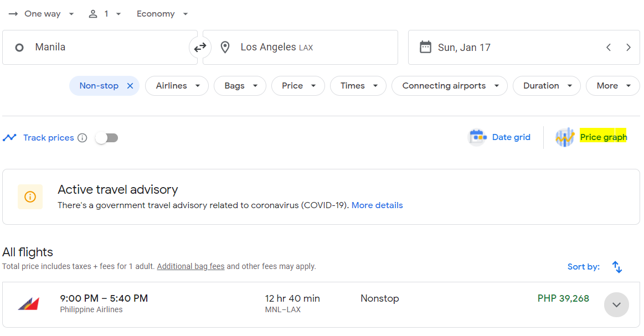
Task: Click the Date grid calendar icon
Action: [478, 137]
